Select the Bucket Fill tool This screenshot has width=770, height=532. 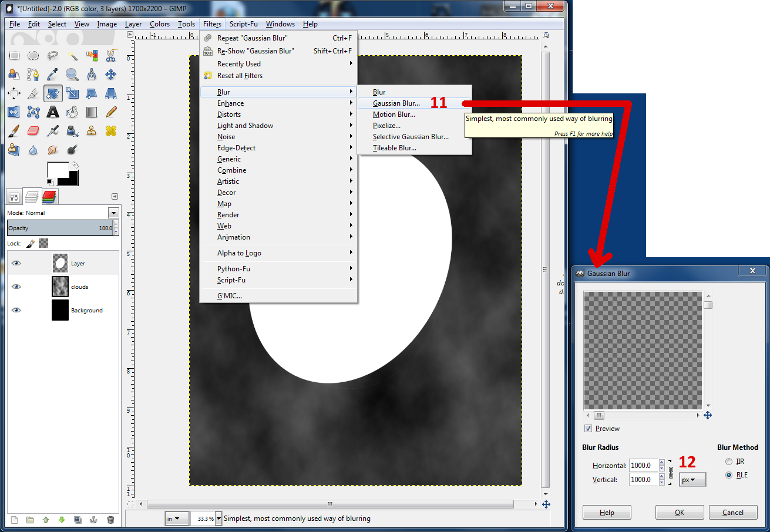coord(72,111)
